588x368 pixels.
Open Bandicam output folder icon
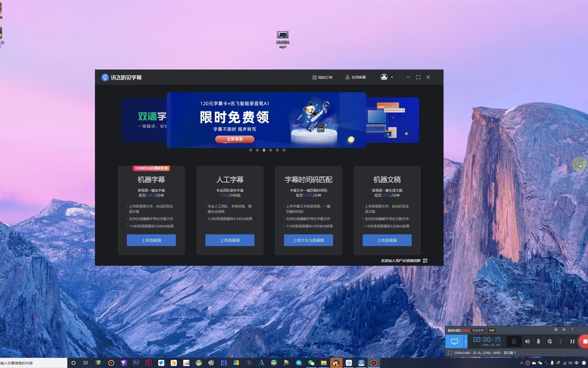[x=556, y=330]
